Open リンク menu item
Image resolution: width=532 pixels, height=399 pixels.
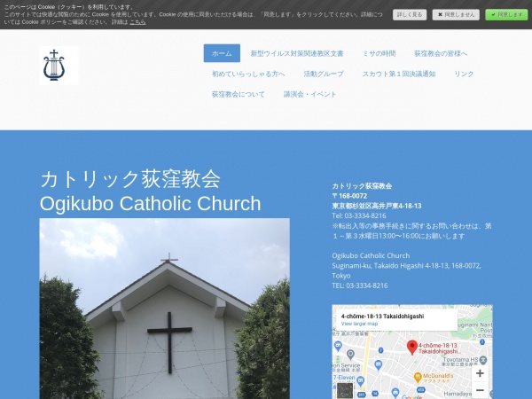[464, 74]
